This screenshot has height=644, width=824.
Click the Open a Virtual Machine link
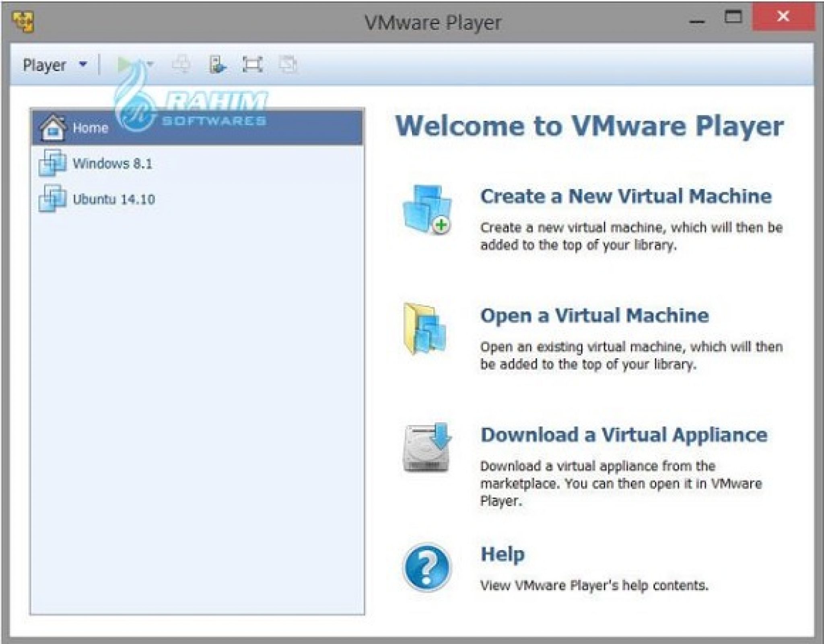coord(594,316)
